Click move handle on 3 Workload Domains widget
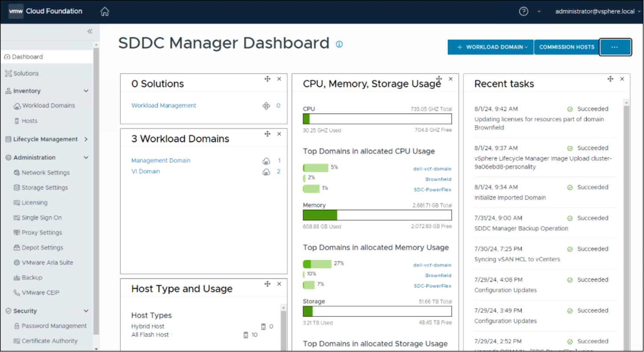This screenshot has height=352, width=644. [x=267, y=134]
